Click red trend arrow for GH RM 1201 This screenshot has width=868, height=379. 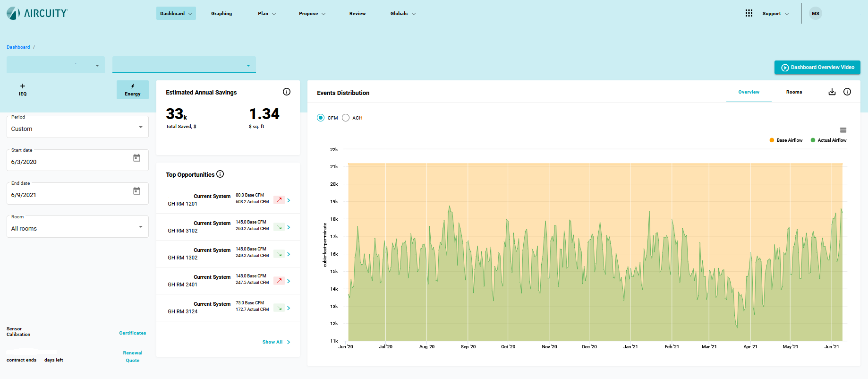point(279,200)
